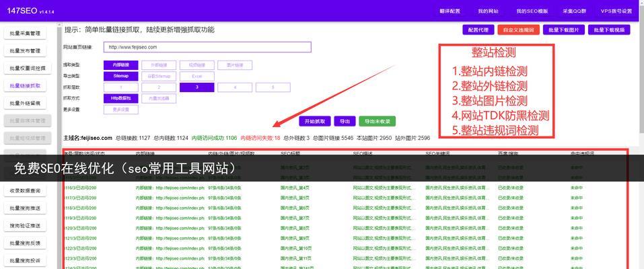This screenshot has width=644, height=269.
Task: Select 外部链接 crawl type
Action: coord(159,65)
